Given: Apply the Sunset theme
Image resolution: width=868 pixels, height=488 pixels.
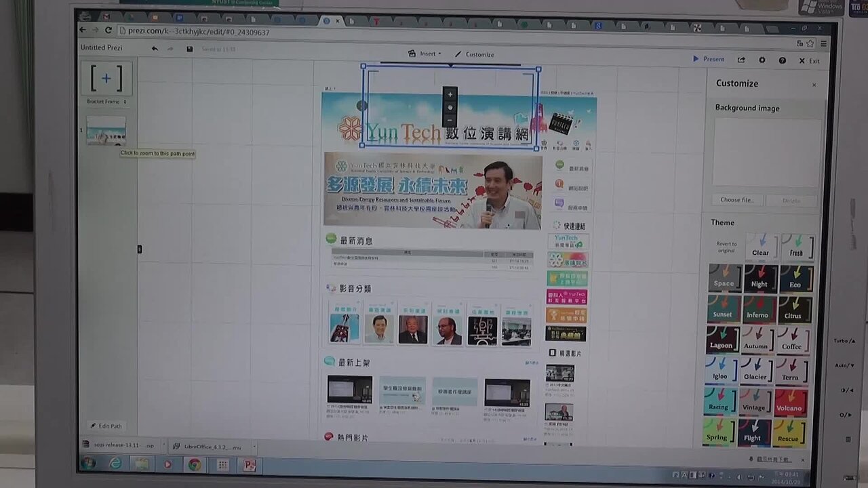Looking at the screenshot, I should (x=723, y=308).
